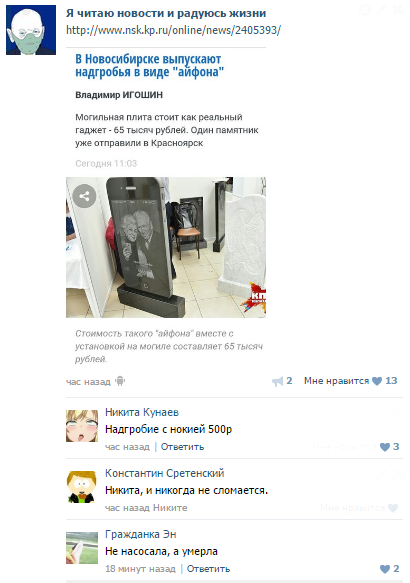Click the Мне нравится label on the post
The width and height of the screenshot is (410, 583).
[336, 381]
